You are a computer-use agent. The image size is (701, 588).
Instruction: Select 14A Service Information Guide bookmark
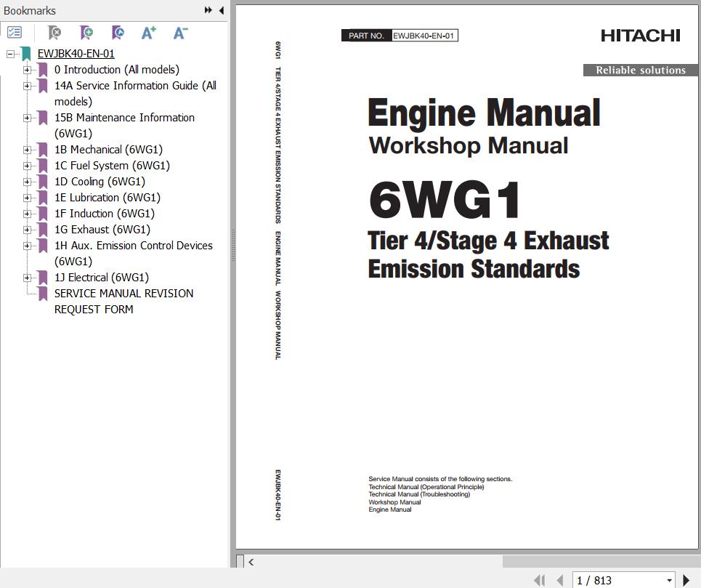[135, 94]
